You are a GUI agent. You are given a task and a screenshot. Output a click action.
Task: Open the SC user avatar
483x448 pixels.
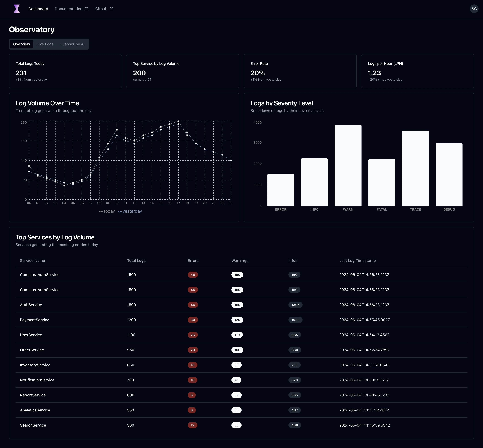point(474,9)
